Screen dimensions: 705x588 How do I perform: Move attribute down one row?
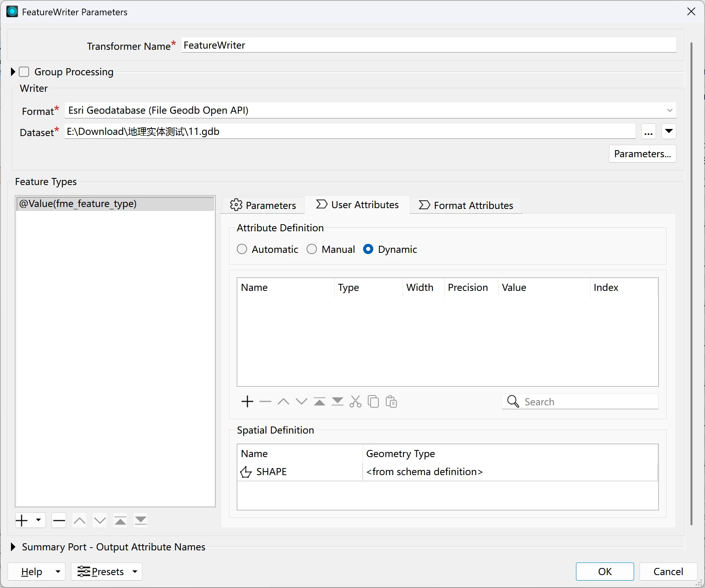tap(302, 401)
